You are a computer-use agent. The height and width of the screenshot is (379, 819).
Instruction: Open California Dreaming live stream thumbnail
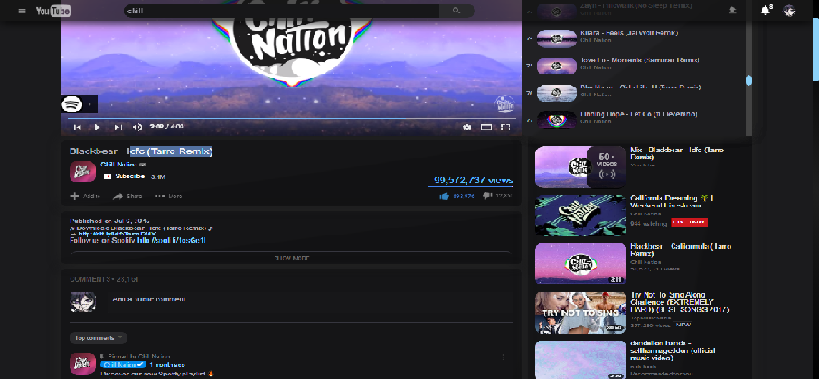(580, 215)
